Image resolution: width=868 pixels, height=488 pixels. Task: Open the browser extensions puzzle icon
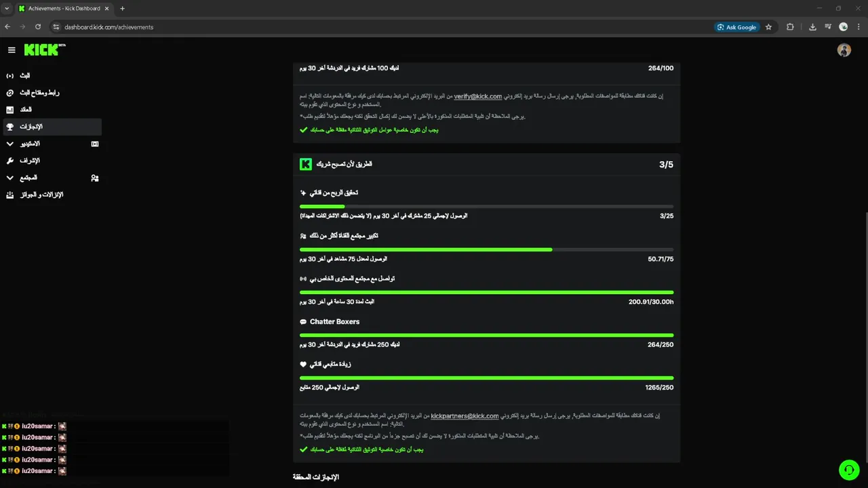[x=790, y=27]
